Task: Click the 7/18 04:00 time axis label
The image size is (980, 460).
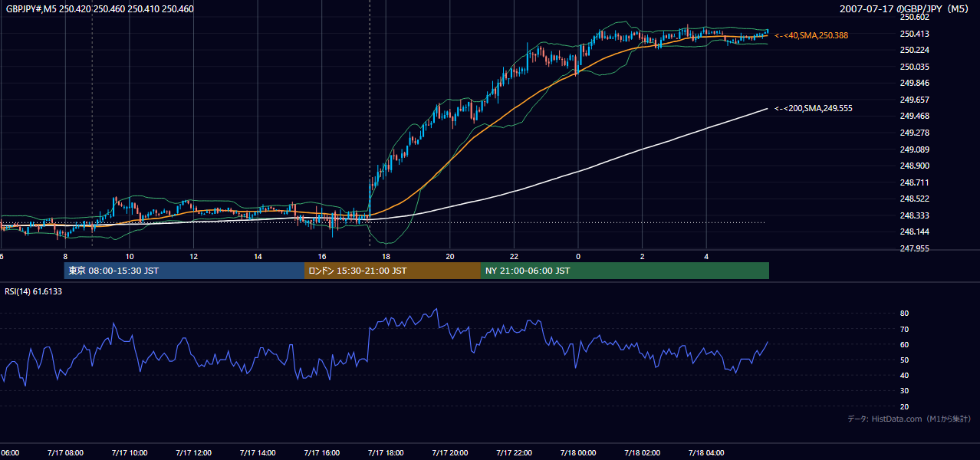Action: (x=707, y=452)
